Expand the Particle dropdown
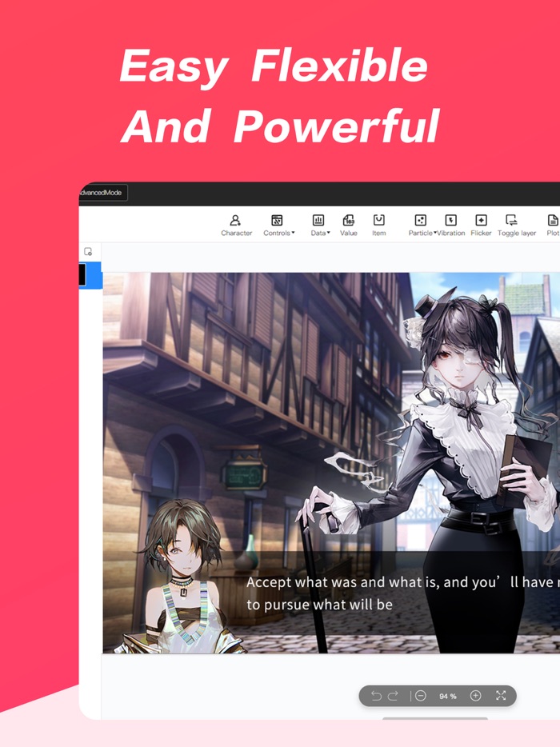The width and height of the screenshot is (560, 747). click(422, 225)
